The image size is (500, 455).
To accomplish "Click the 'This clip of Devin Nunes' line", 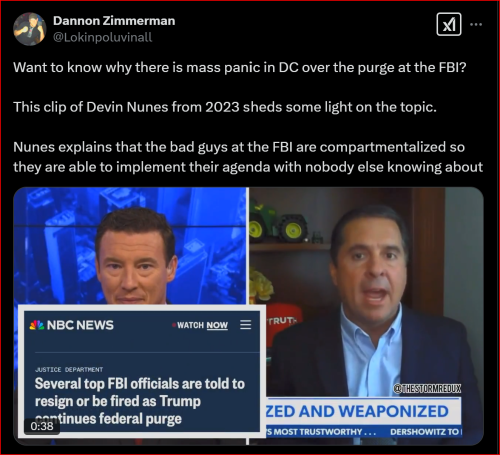I will [225, 107].
